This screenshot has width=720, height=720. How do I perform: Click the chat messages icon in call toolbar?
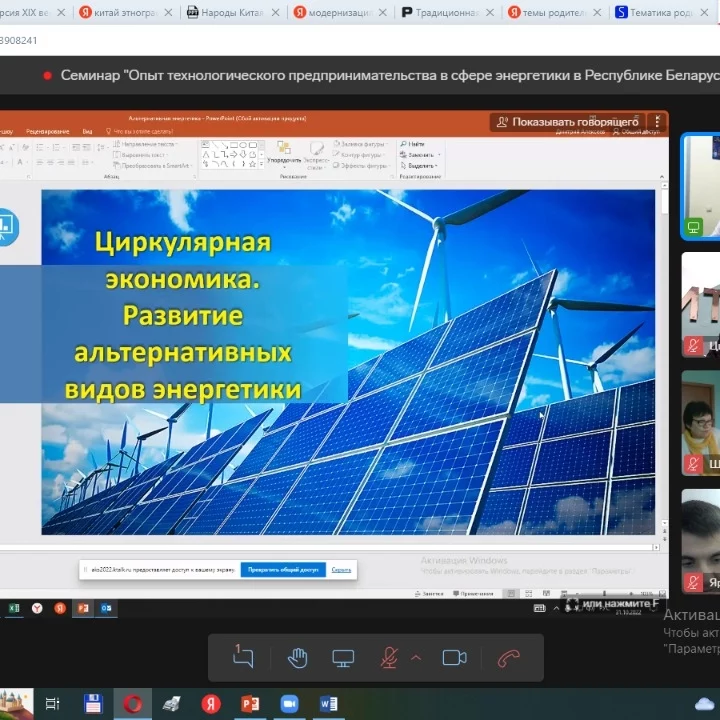[244, 657]
